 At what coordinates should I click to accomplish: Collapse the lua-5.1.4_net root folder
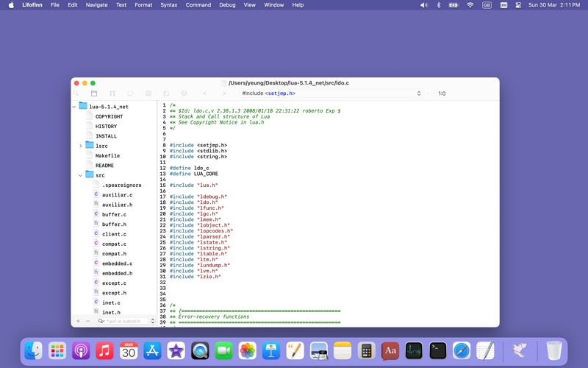point(74,107)
